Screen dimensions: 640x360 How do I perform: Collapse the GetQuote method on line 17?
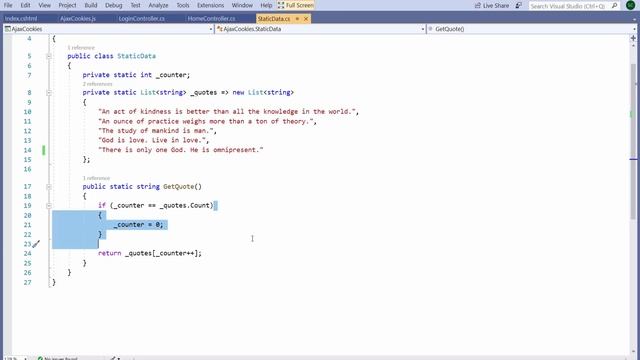coord(49,187)
